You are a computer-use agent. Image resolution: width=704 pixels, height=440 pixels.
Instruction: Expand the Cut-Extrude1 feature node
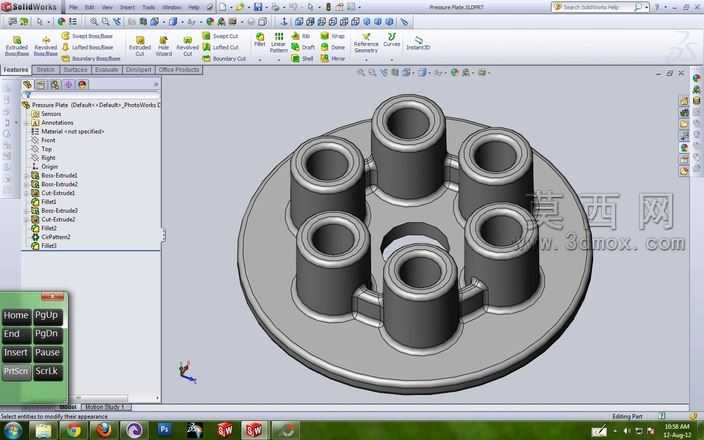click(x=27, y=193)
